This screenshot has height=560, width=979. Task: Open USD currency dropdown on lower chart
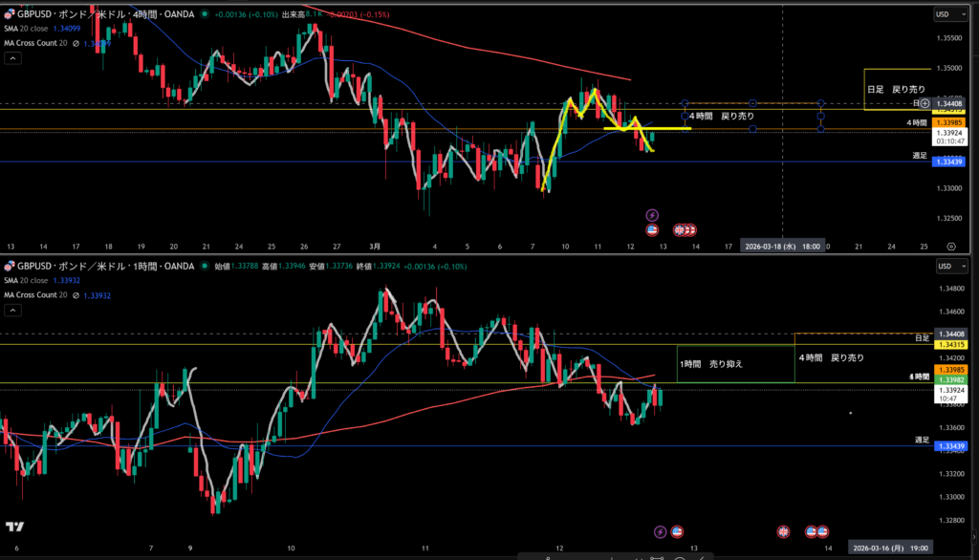coord(946,266)
